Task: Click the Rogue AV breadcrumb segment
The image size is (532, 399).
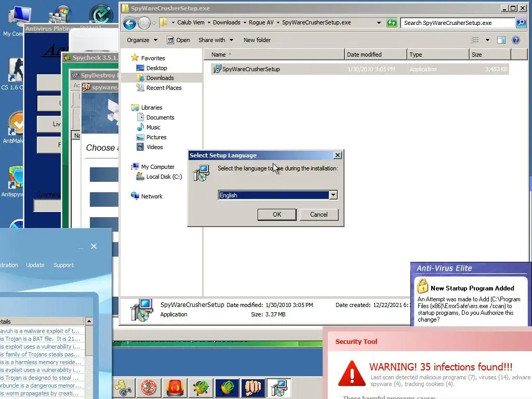Action: click(261, 22)
